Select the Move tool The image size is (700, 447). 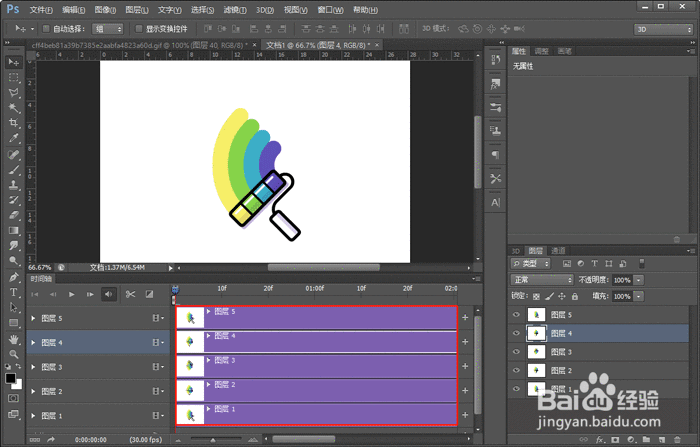pos(13,62)
